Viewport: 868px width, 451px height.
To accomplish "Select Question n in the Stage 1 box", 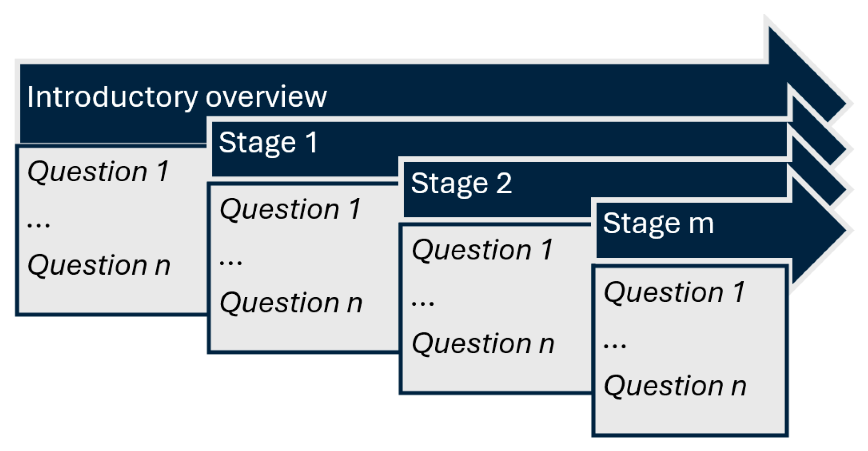I will (291, 303).
